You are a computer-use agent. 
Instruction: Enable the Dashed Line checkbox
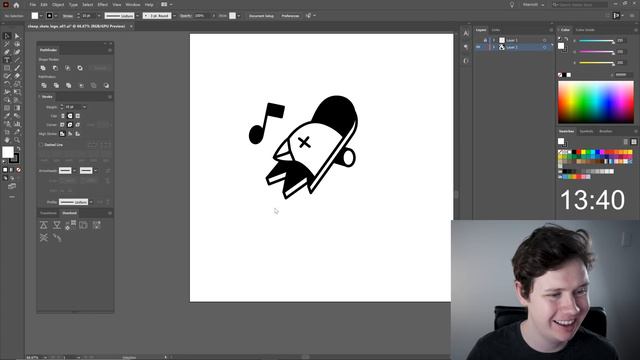pos(41,145)
